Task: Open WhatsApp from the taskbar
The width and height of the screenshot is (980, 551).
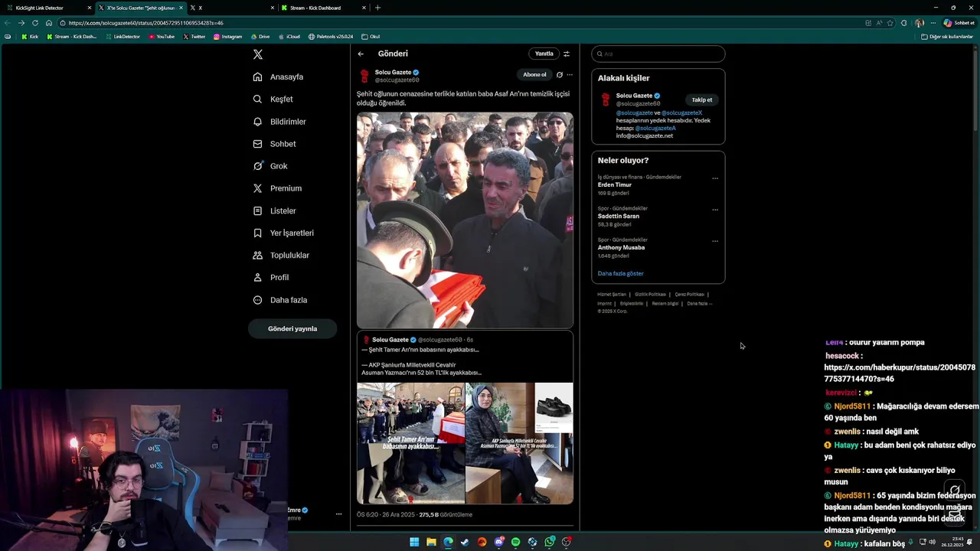Action: click(x=550, y=542)
